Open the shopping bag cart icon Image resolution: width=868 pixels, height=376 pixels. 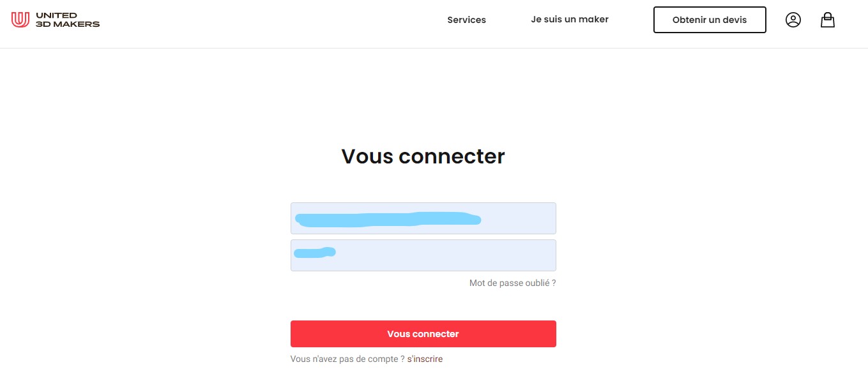tap(827, 20)
